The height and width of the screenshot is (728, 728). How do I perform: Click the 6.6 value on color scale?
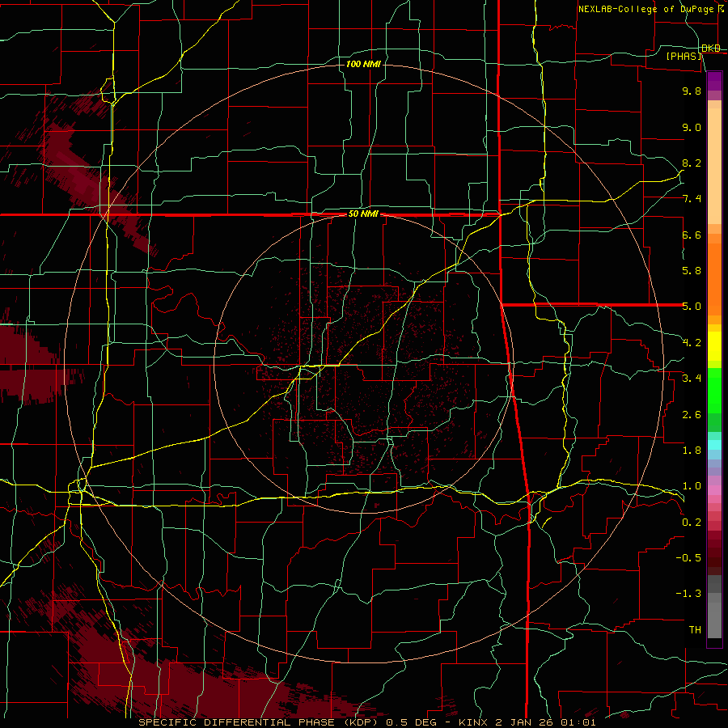pyautogui.click(x=692, y=235)
